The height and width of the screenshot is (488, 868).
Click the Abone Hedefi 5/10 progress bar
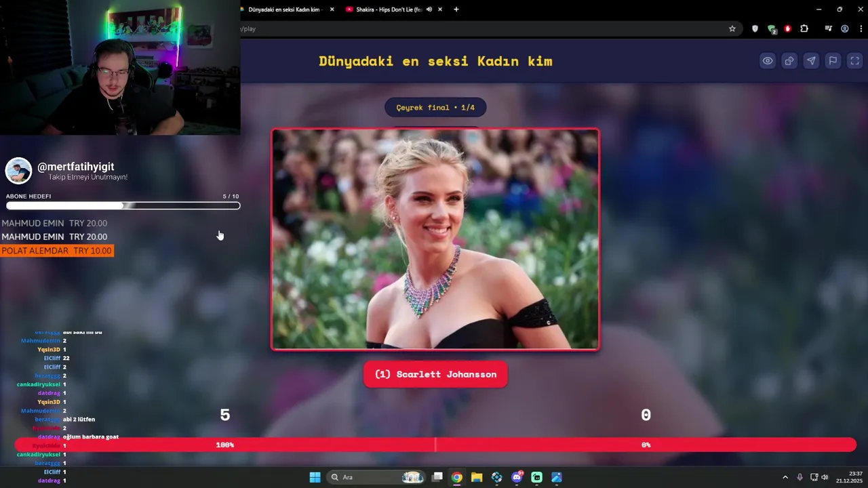tap(123, 205)
